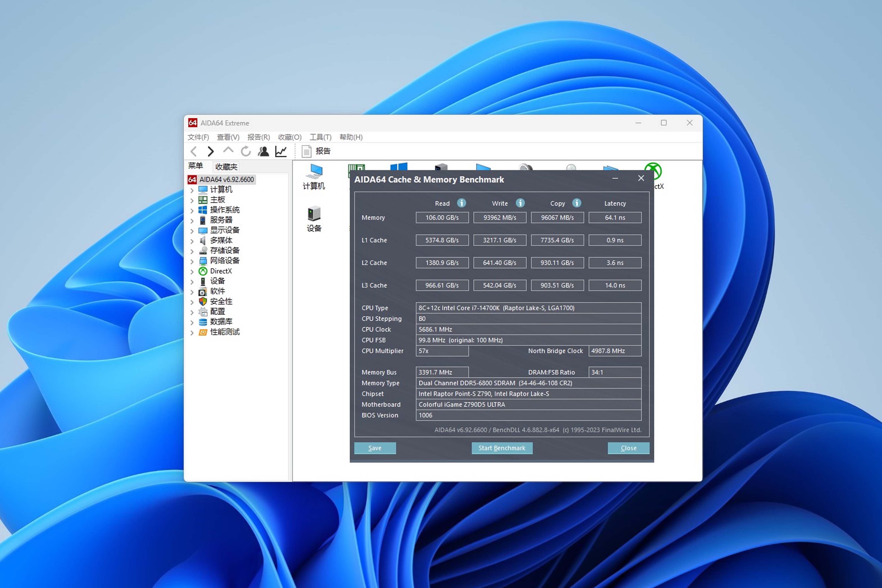Image resolution: width=882 pixels, height=588 pixels.
Task: Select the 安全性 shield tree icon
Action: coord(203,301)
